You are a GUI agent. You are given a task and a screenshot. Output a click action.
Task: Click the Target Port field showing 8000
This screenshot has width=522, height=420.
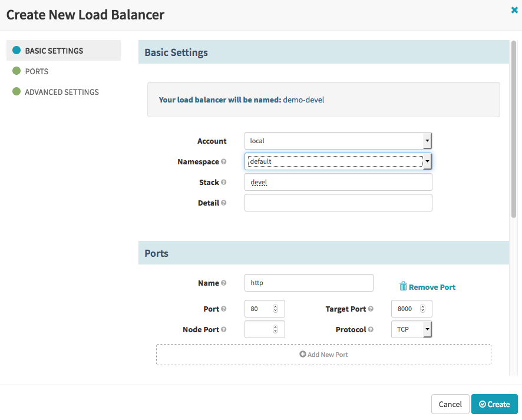411,309
